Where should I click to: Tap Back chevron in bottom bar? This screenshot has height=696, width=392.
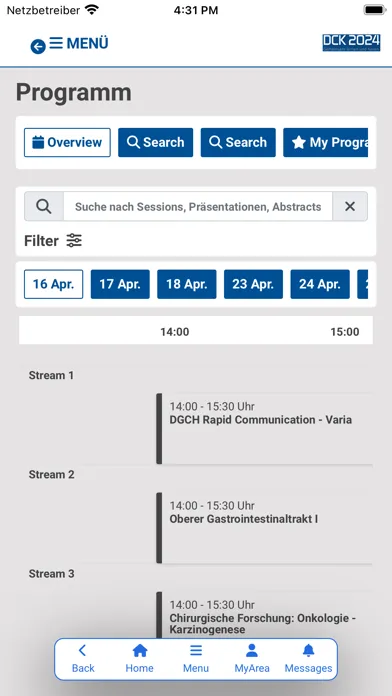tap(83, 659)
